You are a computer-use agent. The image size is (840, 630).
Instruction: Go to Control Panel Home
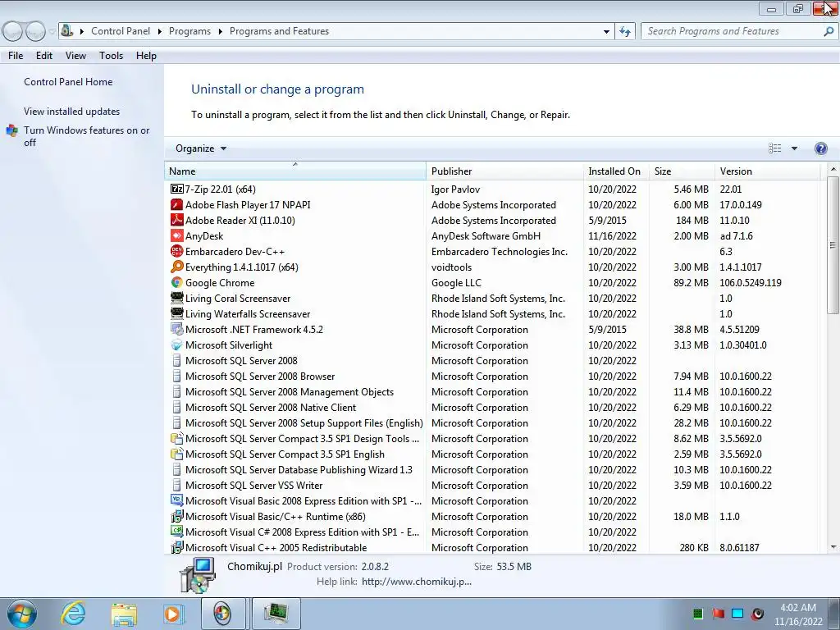(68, 82)
